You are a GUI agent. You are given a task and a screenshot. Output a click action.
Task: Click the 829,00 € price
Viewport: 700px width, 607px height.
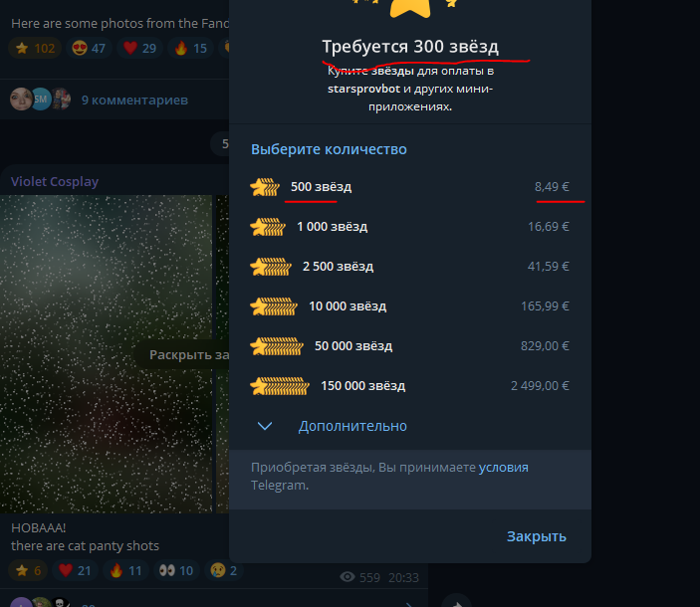(545, 346)
